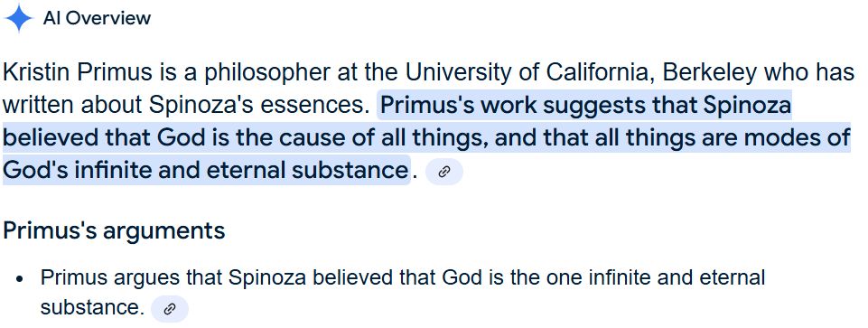The image size is (868, 328).
Task: Click the phrase 'written about Spinoza's essences.'
Action: coord(186,105)
